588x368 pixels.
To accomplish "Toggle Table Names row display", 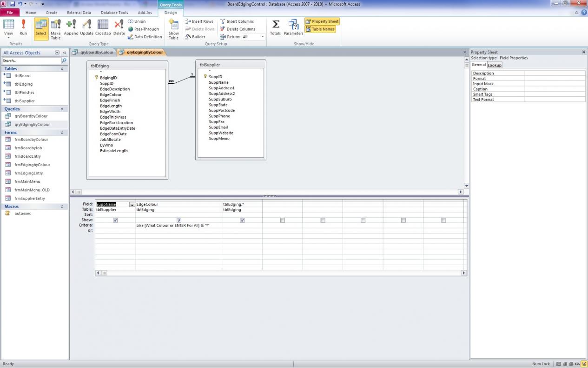I will click(320, 29).
